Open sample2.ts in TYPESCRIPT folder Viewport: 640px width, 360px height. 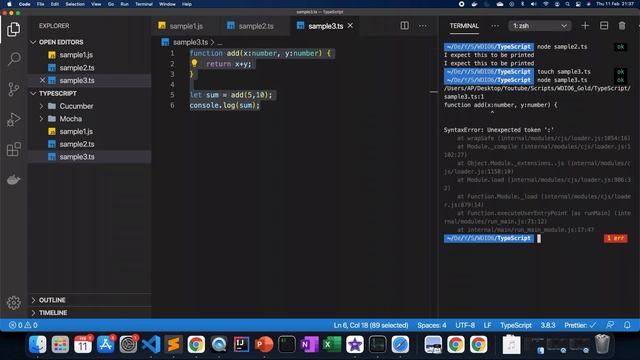(x=77, y=144)
